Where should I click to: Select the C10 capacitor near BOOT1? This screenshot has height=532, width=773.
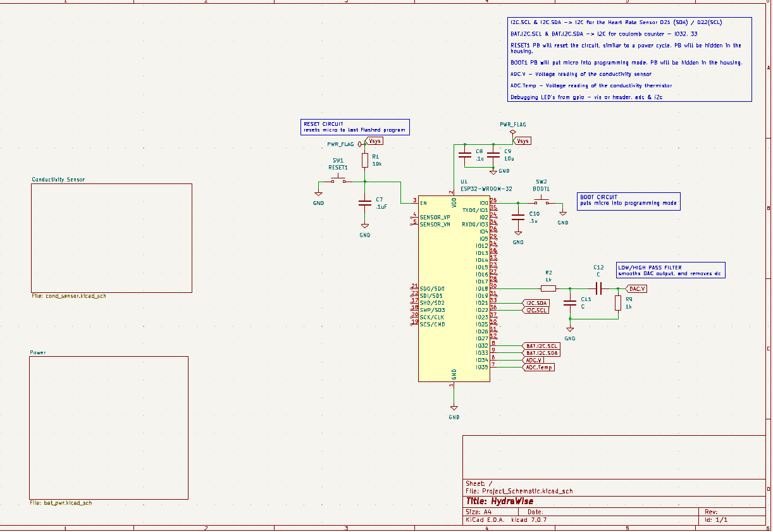click(x=518, y=217)
